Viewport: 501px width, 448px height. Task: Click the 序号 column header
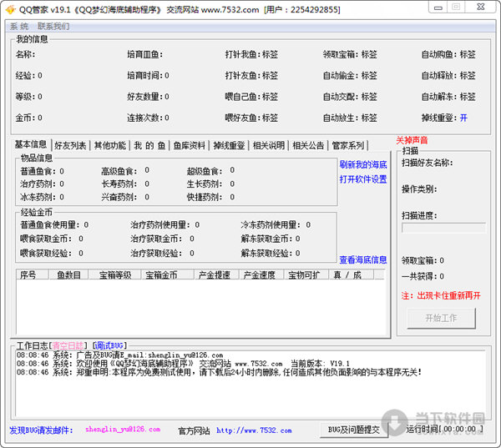coord(33,274)
